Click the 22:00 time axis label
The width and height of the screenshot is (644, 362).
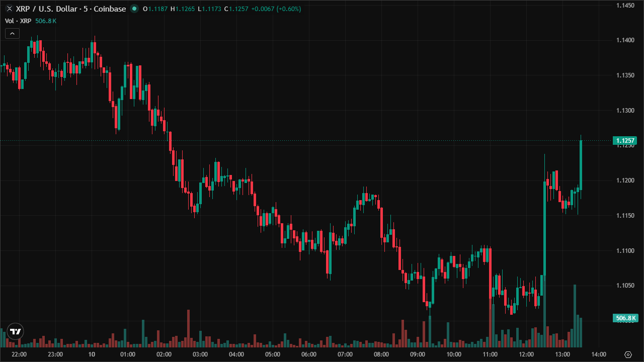pyautogui.click(x=19, y=354)
